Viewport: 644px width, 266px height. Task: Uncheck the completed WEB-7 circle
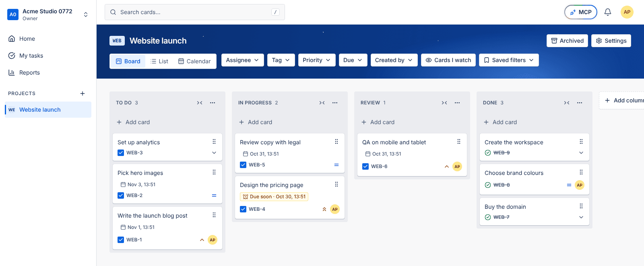coord(488,217)
